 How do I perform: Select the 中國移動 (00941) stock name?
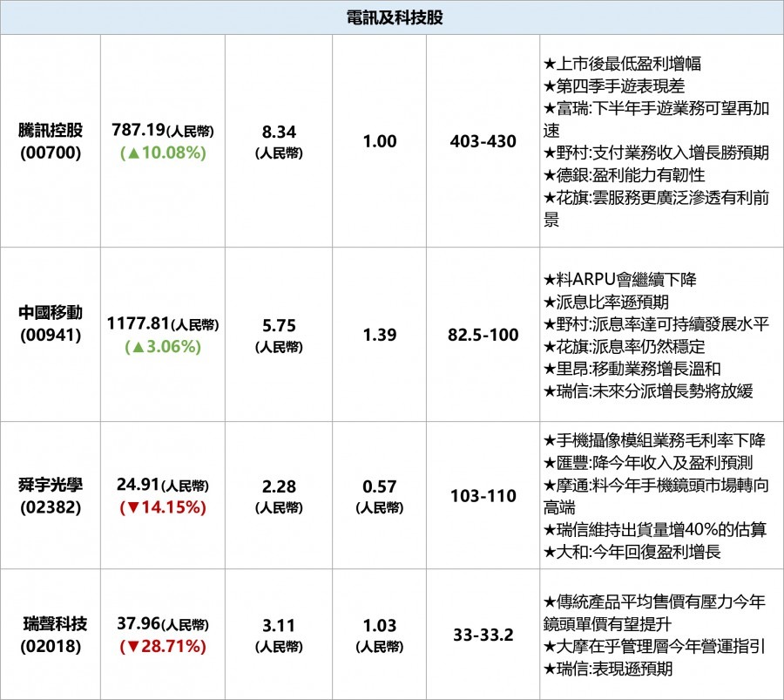[51, 323]
